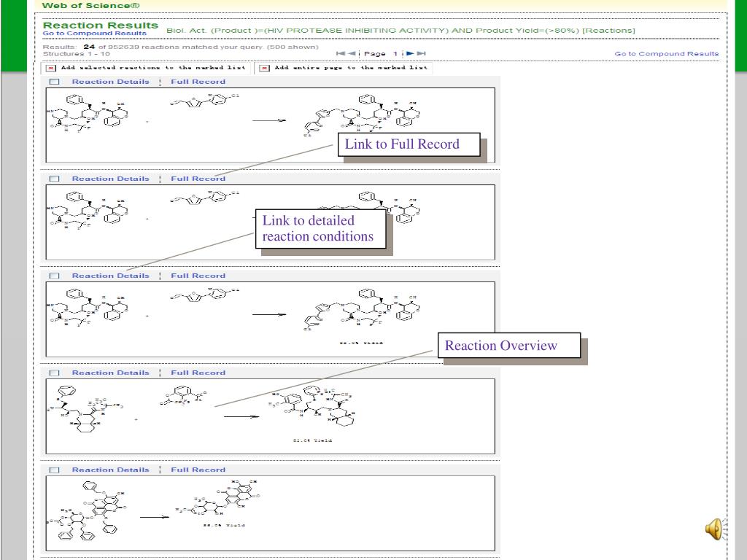Click the 'Web of Science' title text
Viewport: 747px width, 560px height.
90,5
